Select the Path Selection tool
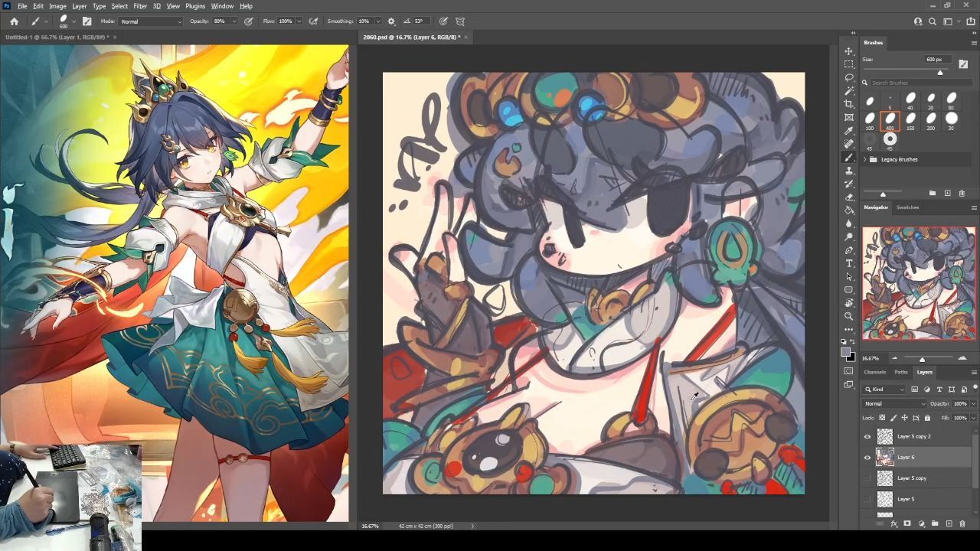This screenshot has height=551, width=980. tap(848, 276)
